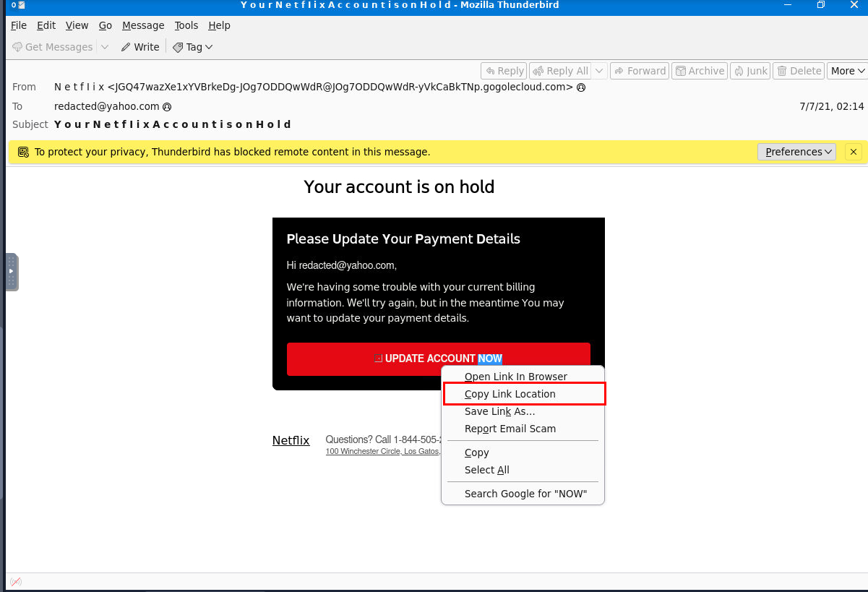Open the Preferences dropdown in yellow bar
Image resolution: width=868 pixels, height=592 pixels.
796,152
